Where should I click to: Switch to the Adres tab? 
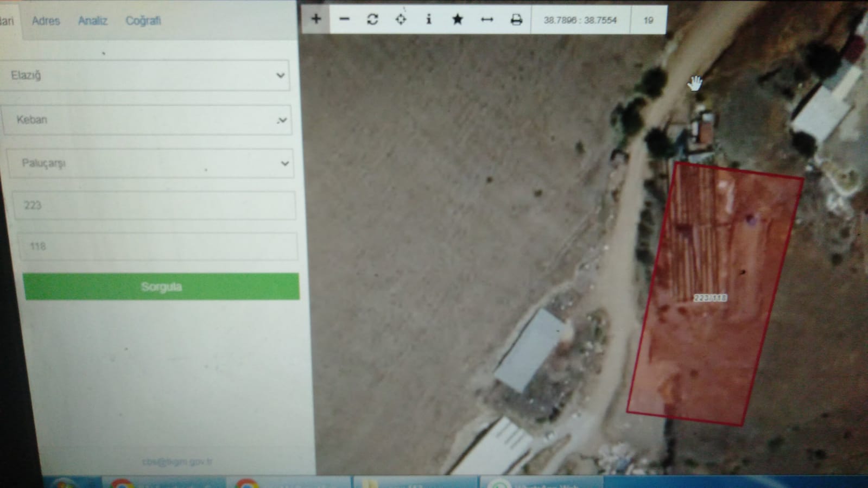[x=46, y=21]
